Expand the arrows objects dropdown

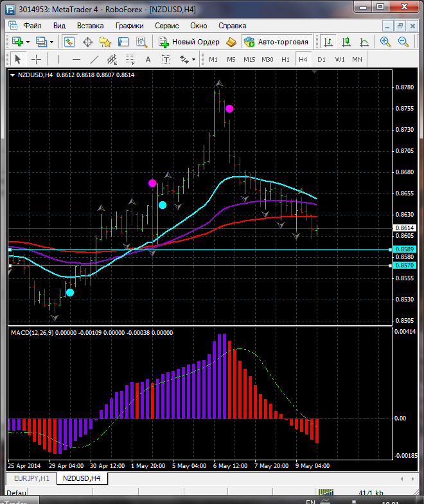[193, 59]
